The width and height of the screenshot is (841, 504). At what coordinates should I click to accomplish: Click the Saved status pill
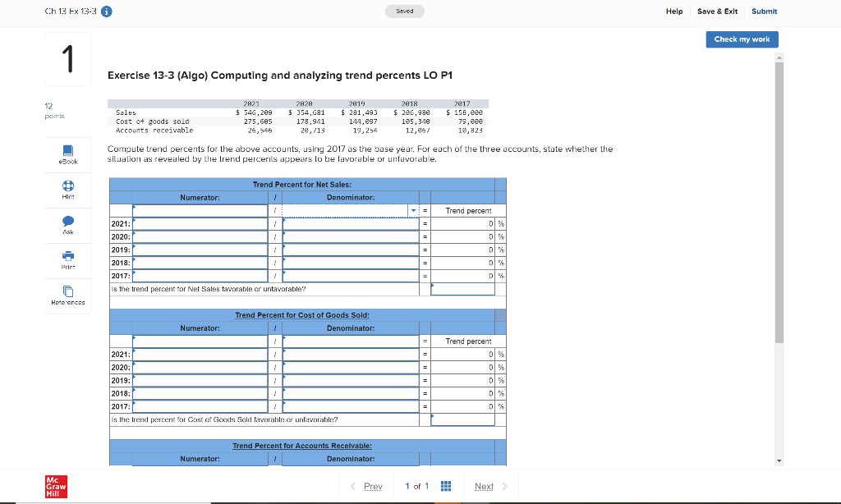[x=405, y=11]
